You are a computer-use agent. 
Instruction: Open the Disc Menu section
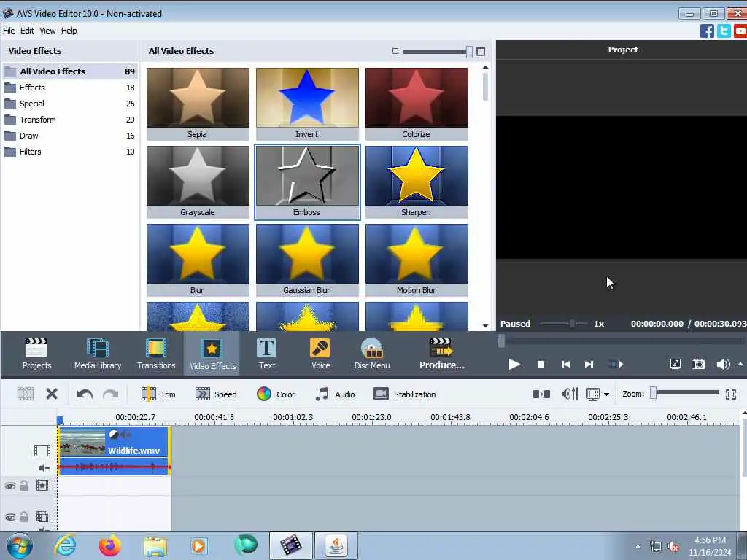[x=372, y=354]
